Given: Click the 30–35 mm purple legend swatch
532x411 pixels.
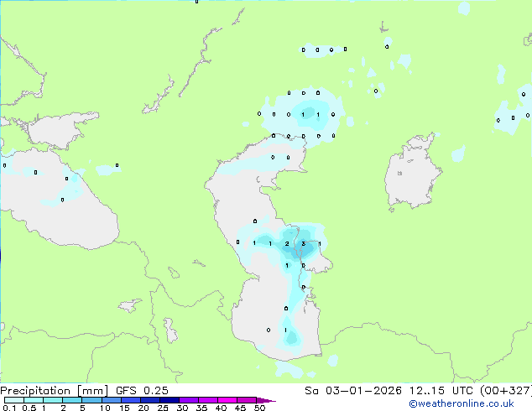Looking at the screenshot, I should 189,400.
